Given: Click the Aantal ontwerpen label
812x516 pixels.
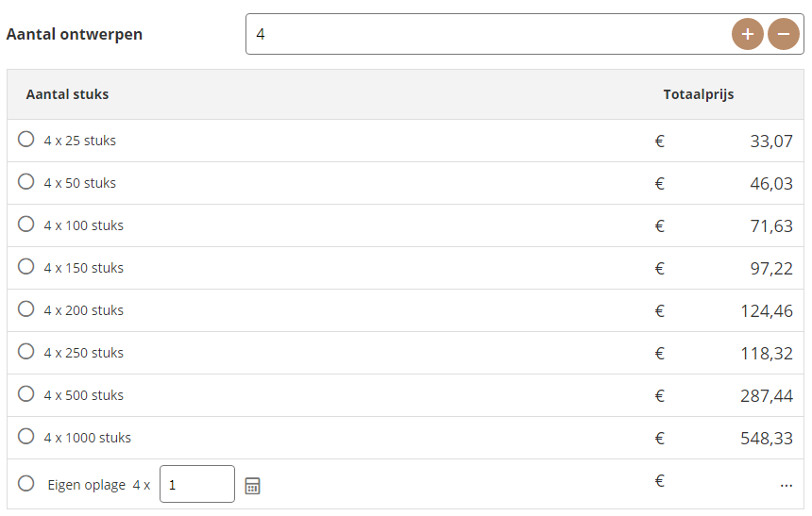Looking at the screenshot, I should tap(75, 34).
